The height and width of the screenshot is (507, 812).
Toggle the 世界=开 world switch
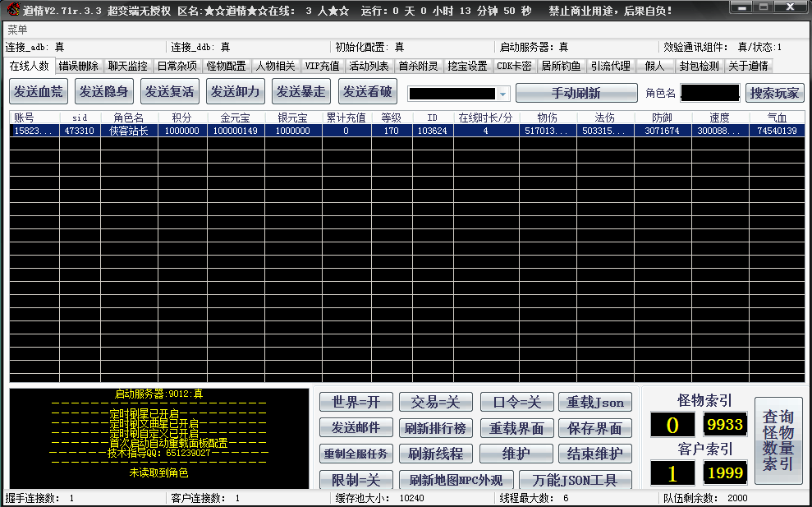pyautogui.click(x=355, y=402)
